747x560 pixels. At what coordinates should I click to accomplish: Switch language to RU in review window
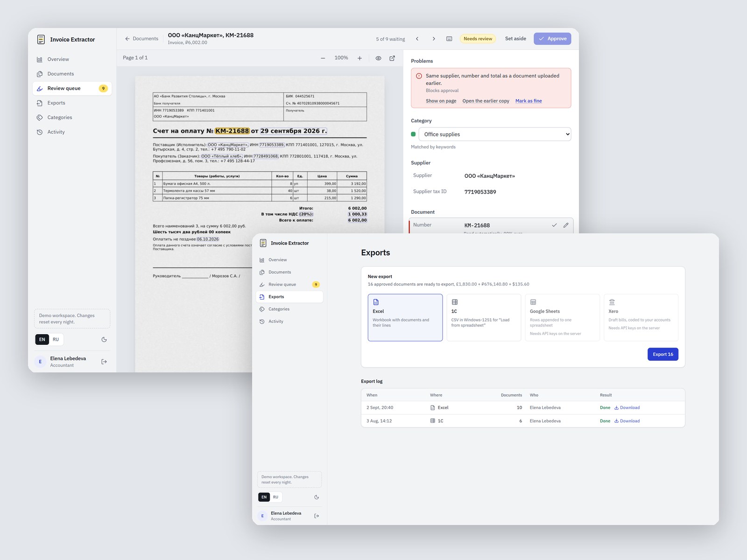[x=56, y=340]
